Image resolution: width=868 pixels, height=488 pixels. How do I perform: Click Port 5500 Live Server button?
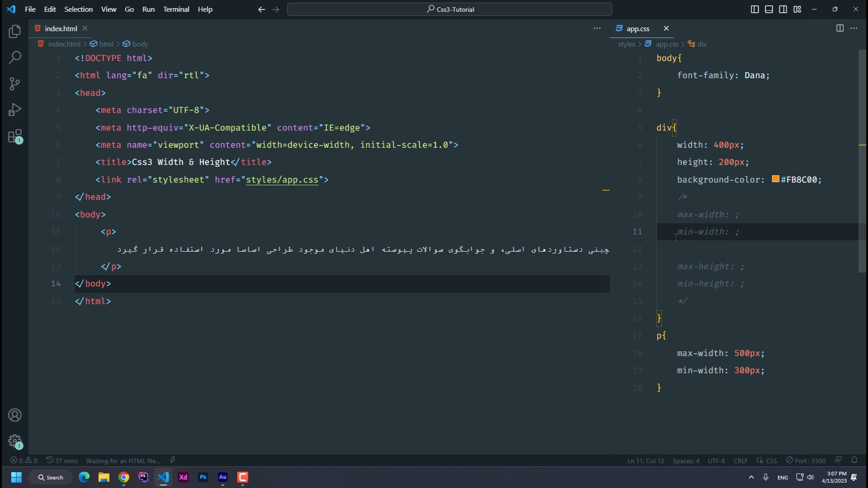tap(806, 460)
